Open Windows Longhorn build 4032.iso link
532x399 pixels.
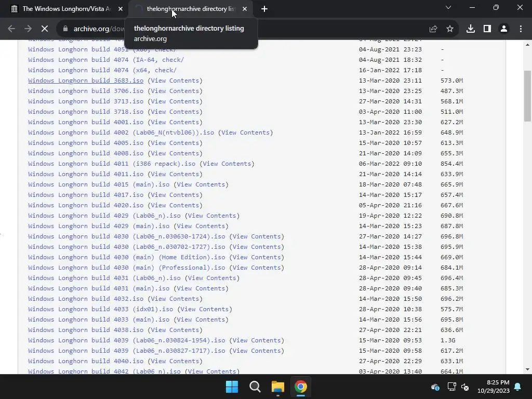(86, 299)
